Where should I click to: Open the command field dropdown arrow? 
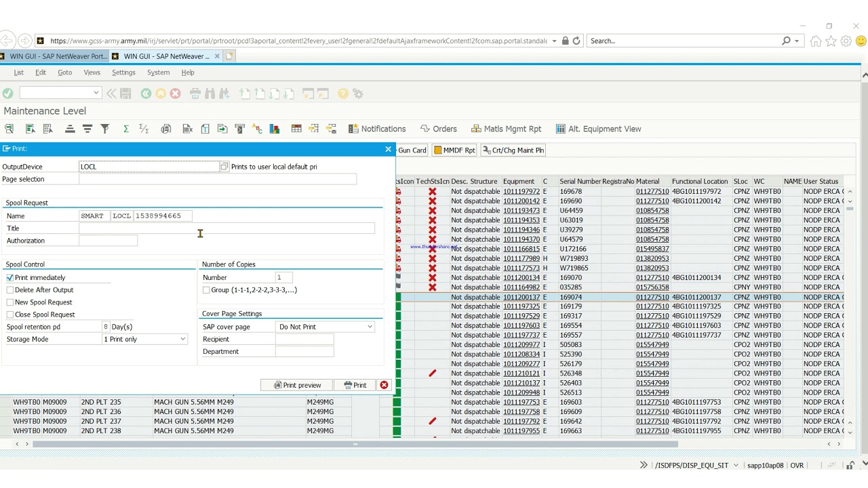tap(96, 94)
